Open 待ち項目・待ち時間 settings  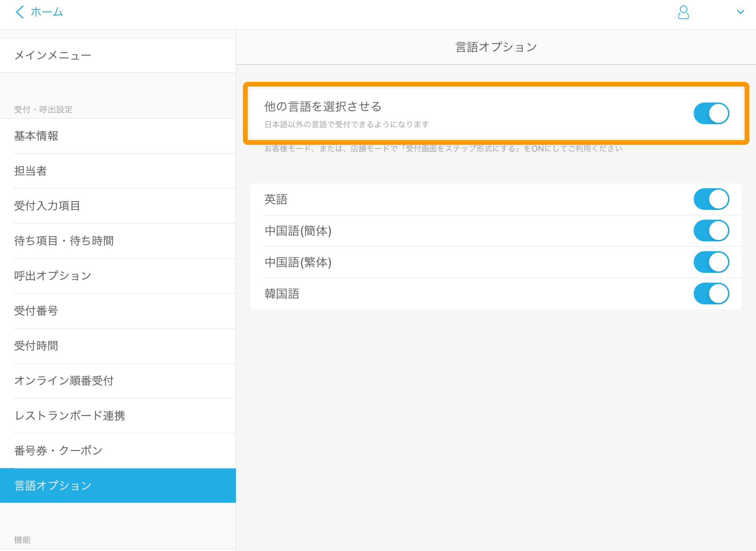coord(118,241)
